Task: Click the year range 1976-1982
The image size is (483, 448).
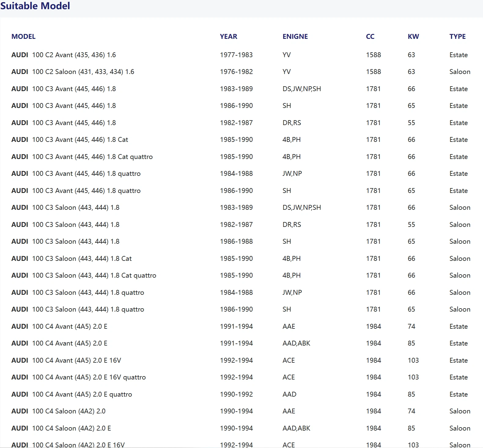Action: pyautogui.click(x=236, y=72)
